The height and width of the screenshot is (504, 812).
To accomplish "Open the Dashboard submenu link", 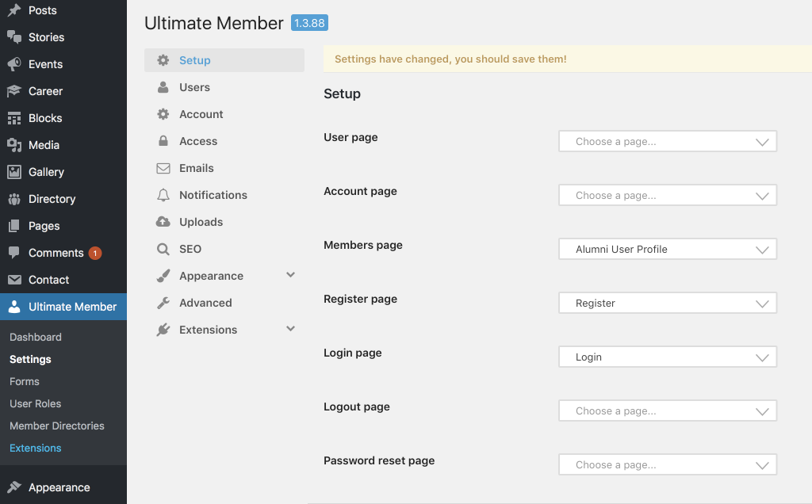I will 35,337.
